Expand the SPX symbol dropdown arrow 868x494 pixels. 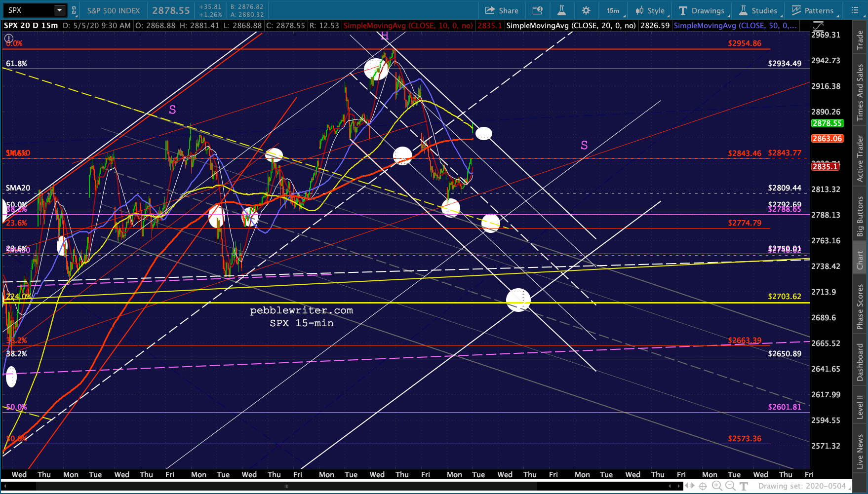[x=59, y=10]
